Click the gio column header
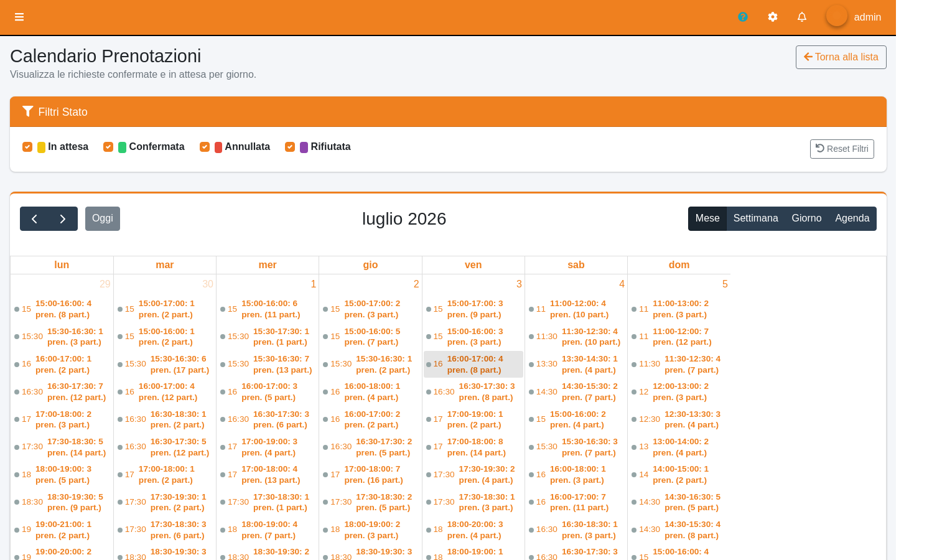942x560 pixels. point(370,265)
